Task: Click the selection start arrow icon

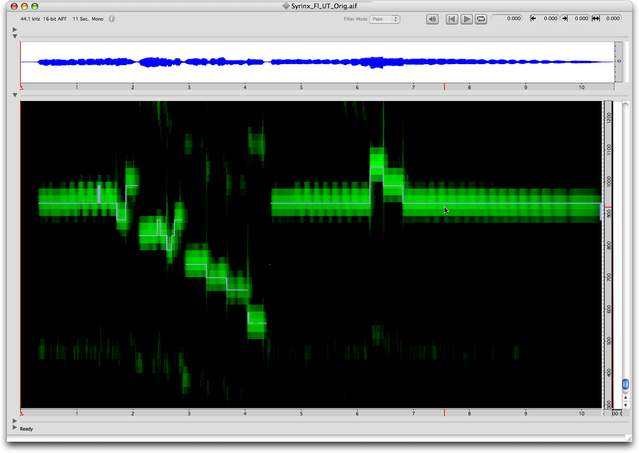Action: tap(531, 19)
